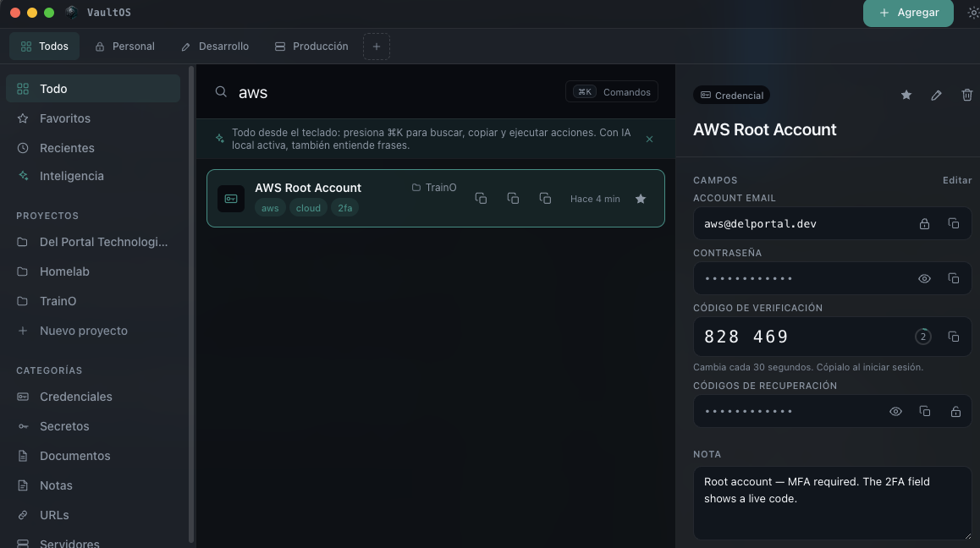Image resolution: width=980 pixels, height=548 pixels.
Task: Open the TrainO project in sidebar
Action: tap(93, 301)
